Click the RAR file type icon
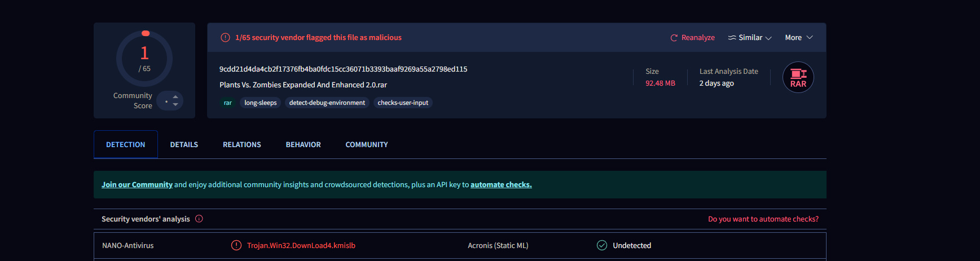 pos(798,77)
